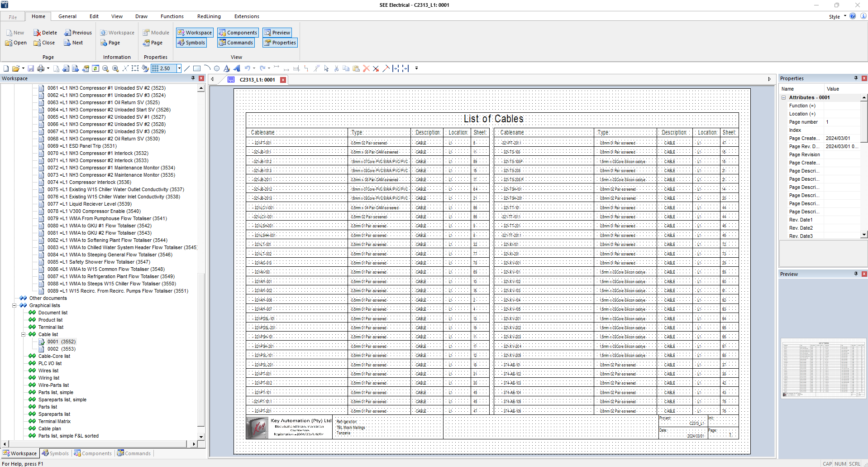The image size is (868, 467).
Task: Switch to Components tab at bottom
Action: coord(93,453)
